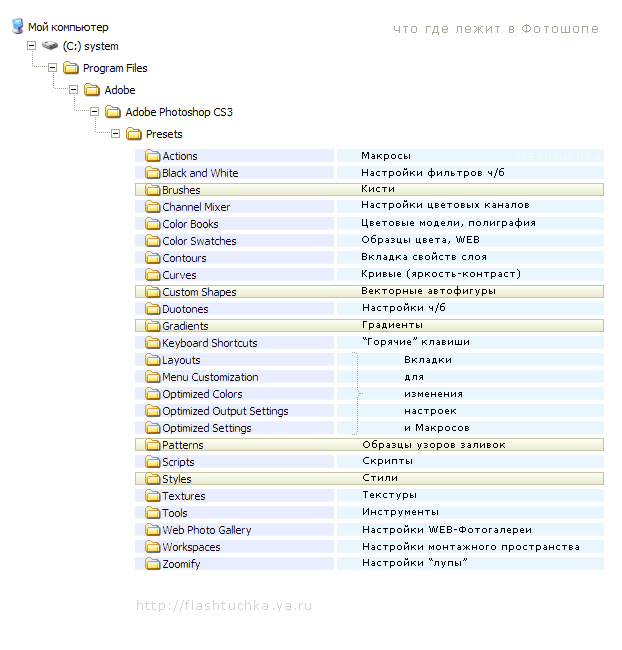Click the Brushes folder icon
622x650 pixels.
tap(153, 190)
